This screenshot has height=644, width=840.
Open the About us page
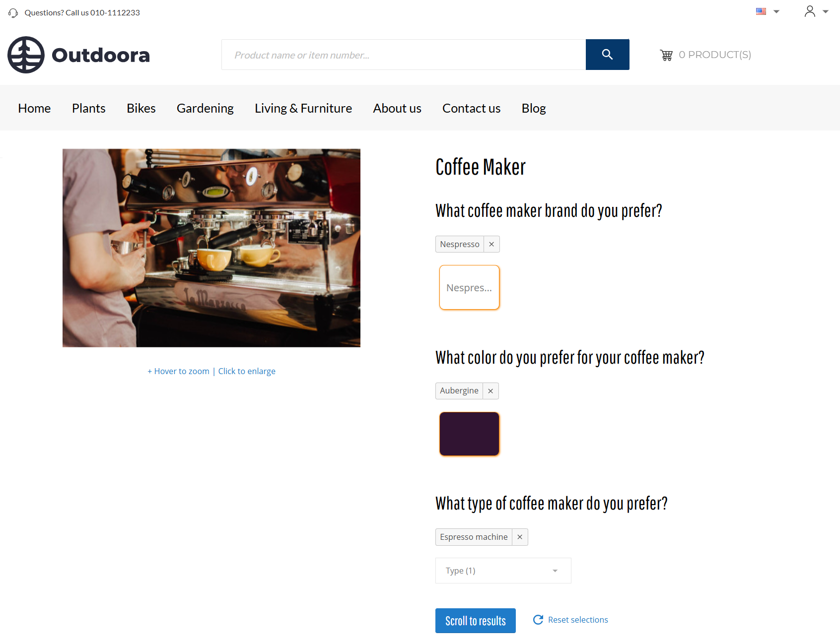(x=397, y=108)
